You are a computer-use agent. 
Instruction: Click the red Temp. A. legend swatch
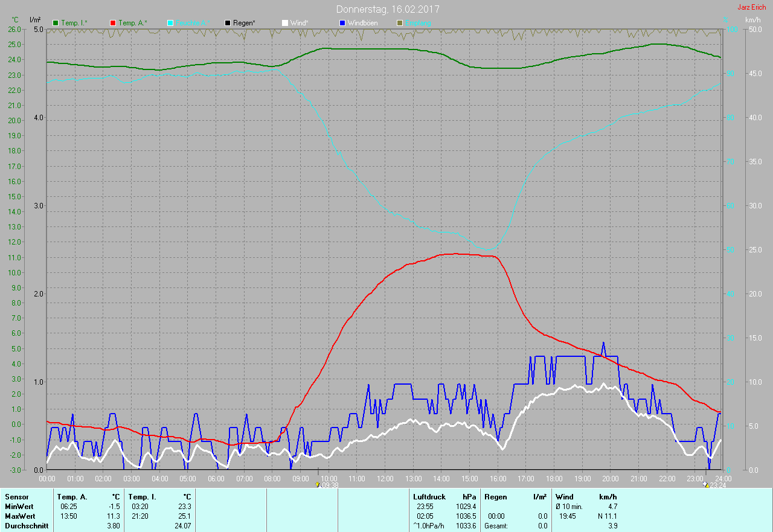(113, 23)
